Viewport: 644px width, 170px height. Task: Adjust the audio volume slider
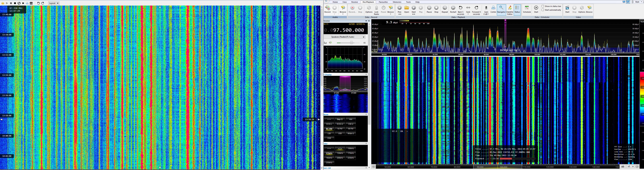(351, 43)
